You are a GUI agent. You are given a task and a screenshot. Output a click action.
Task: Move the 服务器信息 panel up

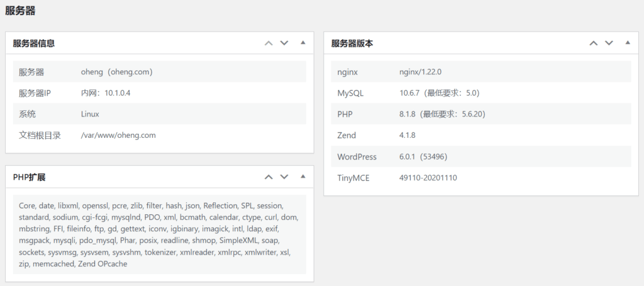pos(269,43)
